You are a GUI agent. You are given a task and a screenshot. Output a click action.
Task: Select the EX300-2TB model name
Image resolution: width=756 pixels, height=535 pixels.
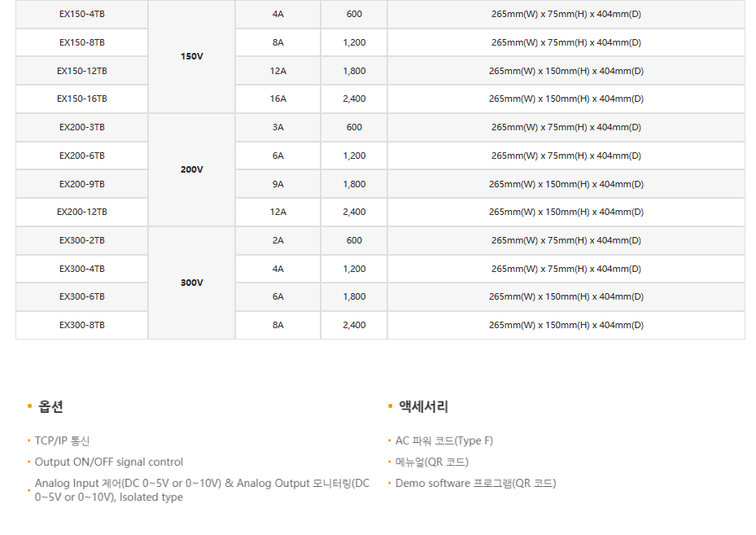[81, 240]
